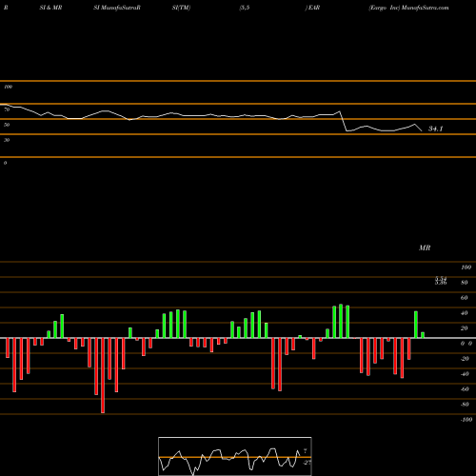
Task: Click the 0 level label on the RSI chart
Action: [5, 163]
